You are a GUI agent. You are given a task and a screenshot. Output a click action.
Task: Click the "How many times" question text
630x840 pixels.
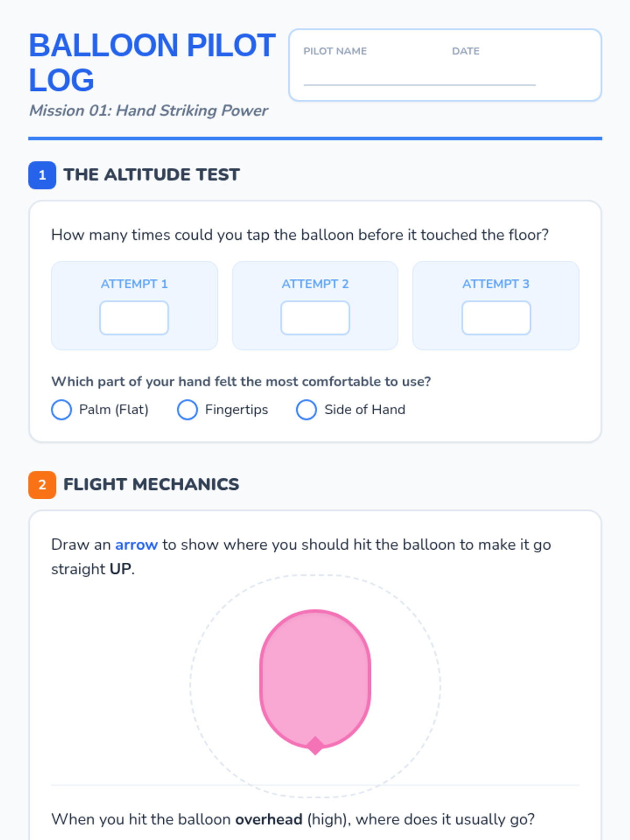[x=300, y=235]
